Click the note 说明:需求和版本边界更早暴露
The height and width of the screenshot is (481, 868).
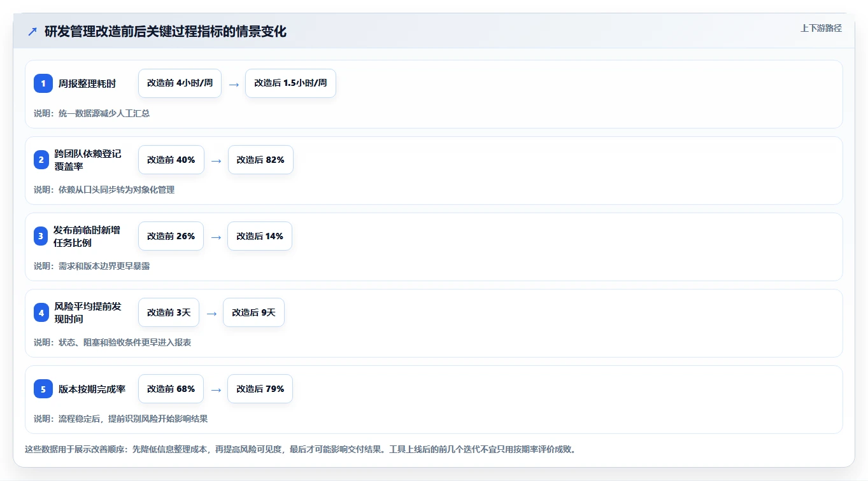[92, 266]
